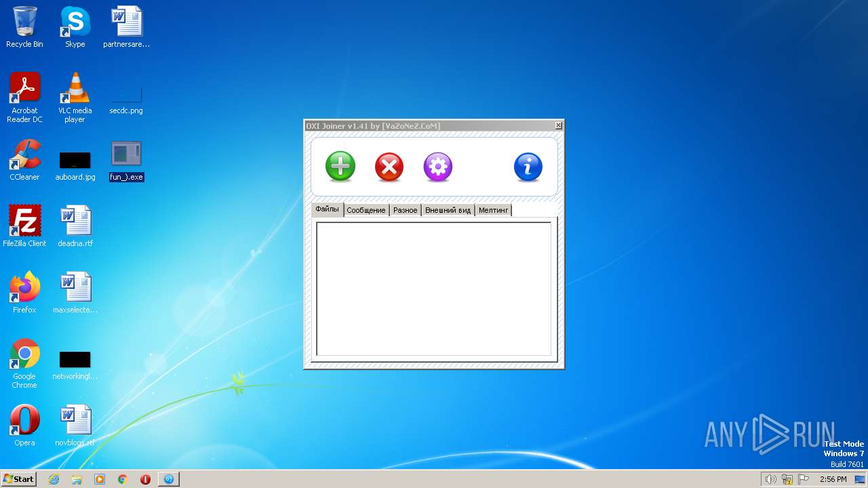The image size is (868, 488).
Task: Click the Opera icon in the taskbar
Action: click(145, 479)
